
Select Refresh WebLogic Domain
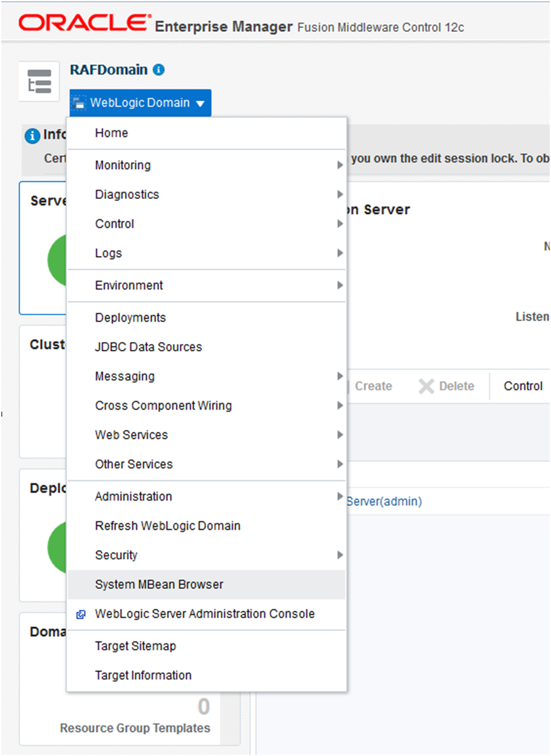coord(207,526)
